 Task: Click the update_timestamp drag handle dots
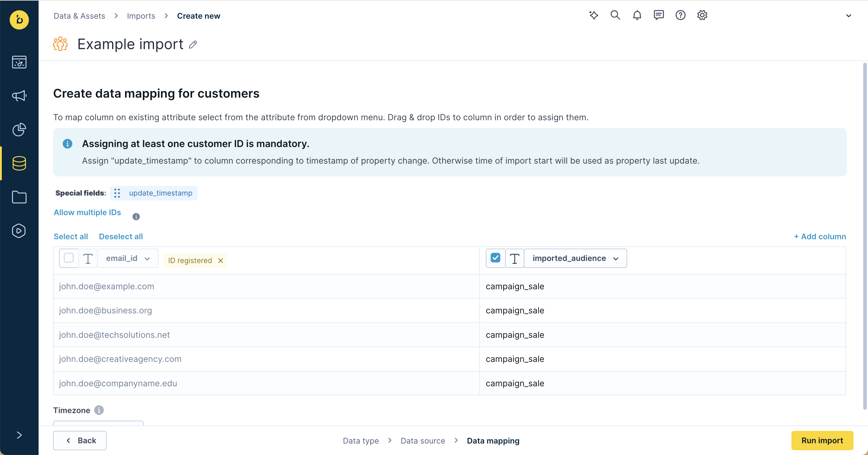click(117, 193)
